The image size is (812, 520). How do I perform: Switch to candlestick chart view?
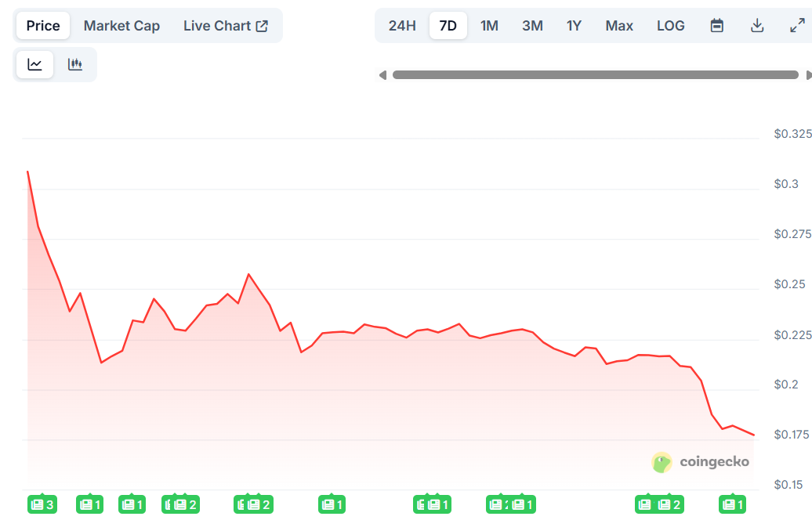point(75,65)
